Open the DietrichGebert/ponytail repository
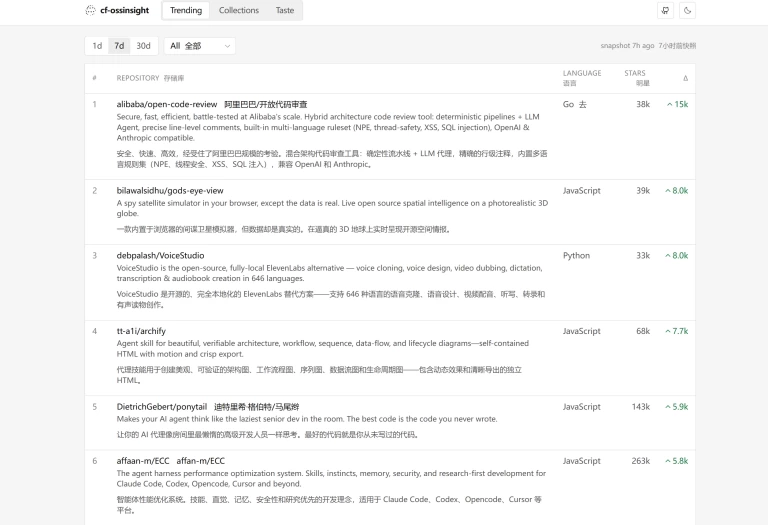Screen dimensions: 768x525 (162, 407)
